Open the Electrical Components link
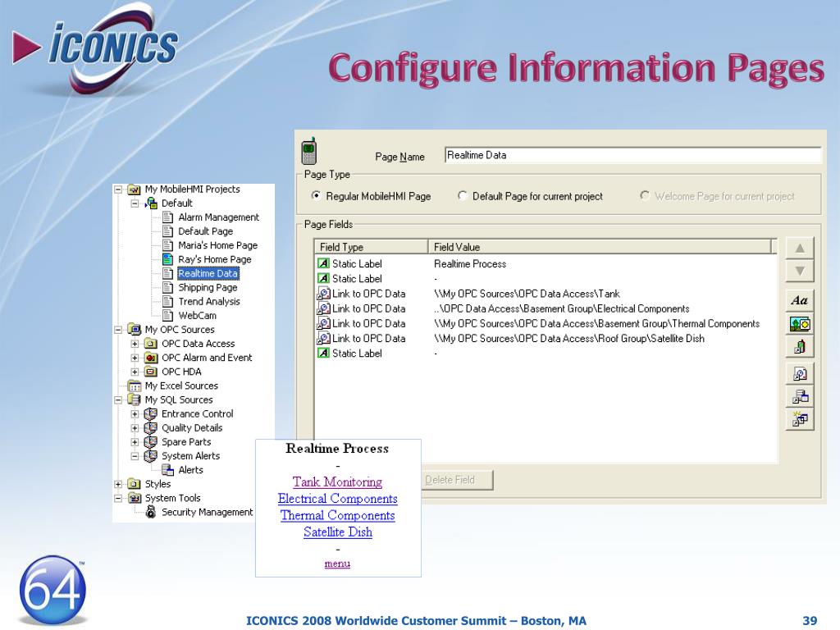Screen dimensions: 840x630 tap(337, 499)
